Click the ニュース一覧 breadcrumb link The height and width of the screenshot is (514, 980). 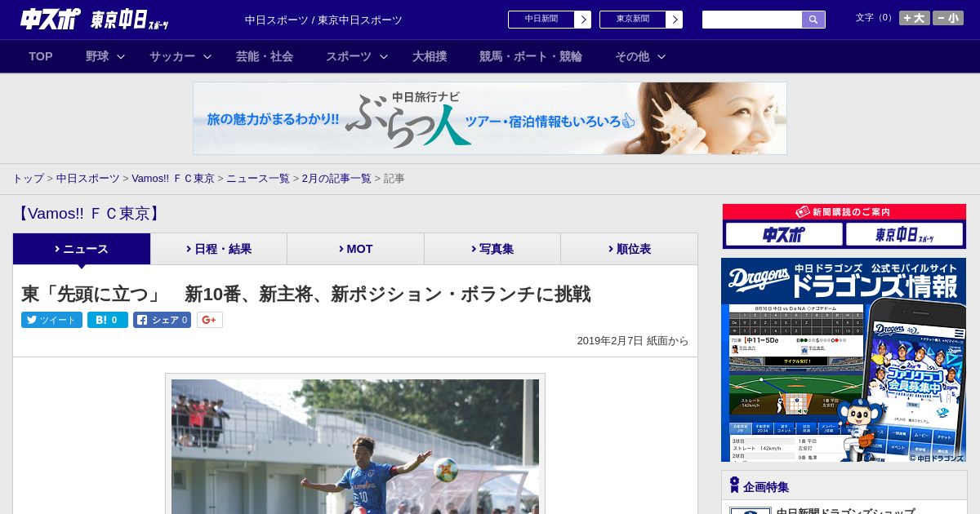click(258, 179)
